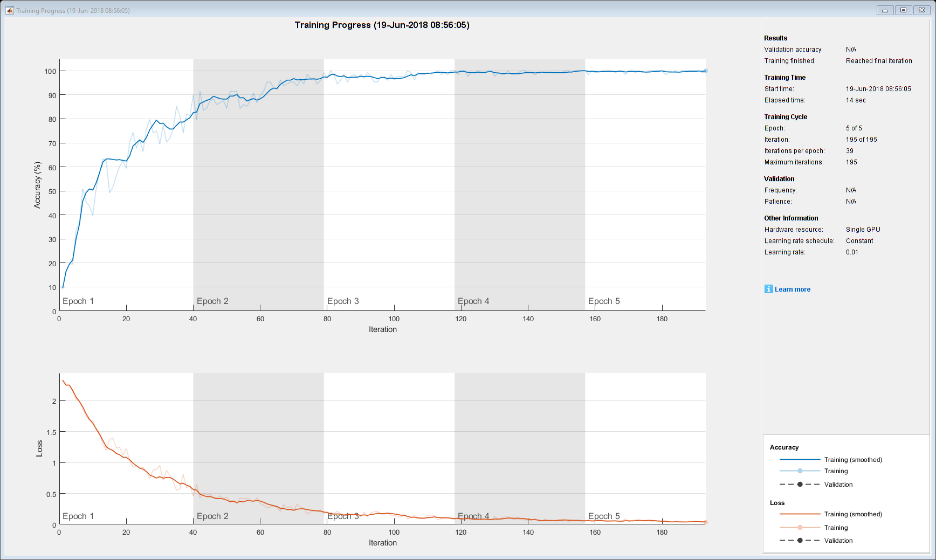Click the final data point marker on the accuracy curve

705,71
